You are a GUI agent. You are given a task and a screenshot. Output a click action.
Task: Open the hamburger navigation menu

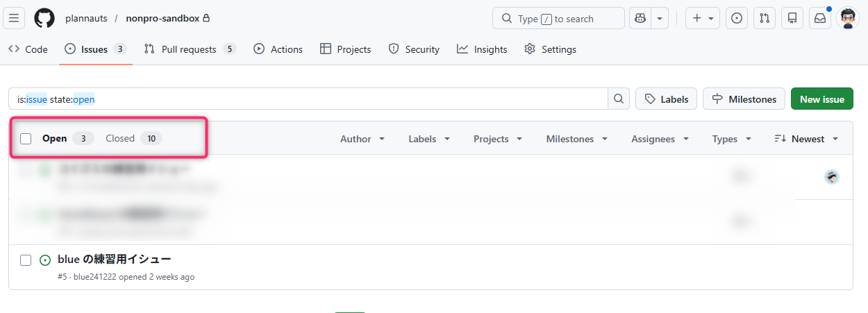pyautogui.click(x=15, y=18)
